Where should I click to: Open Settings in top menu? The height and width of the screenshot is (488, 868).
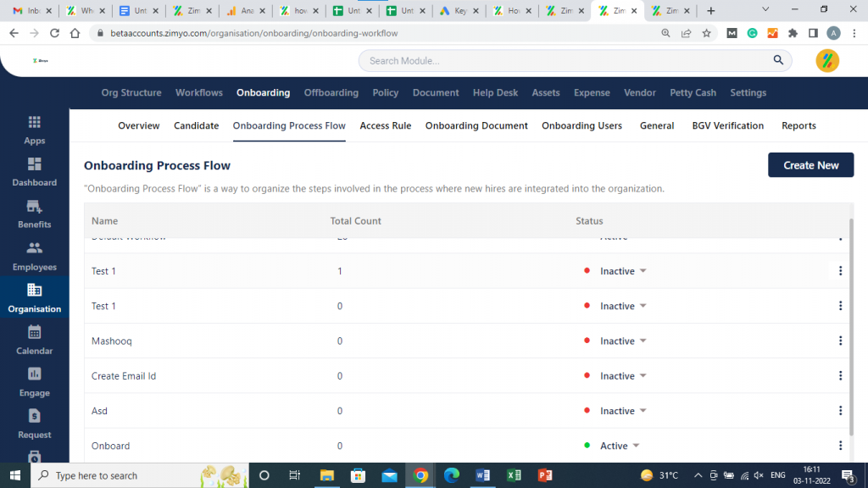[x=748, y=92]
